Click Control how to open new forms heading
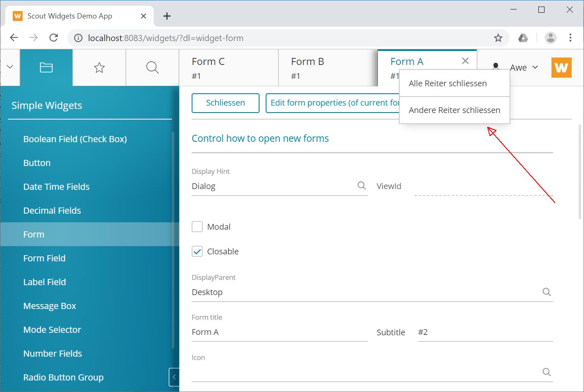The height and width of the screenshot is (392, 584). [260, 138]
